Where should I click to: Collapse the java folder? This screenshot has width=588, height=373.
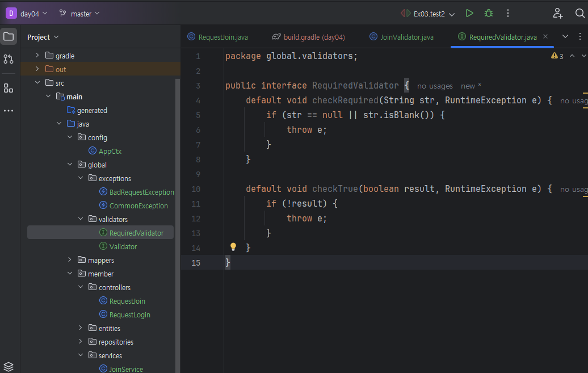(59, 123)
